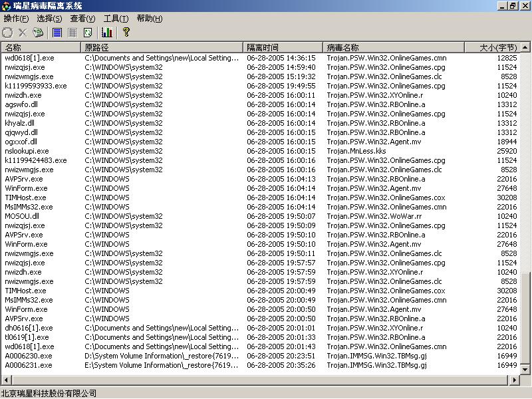Sort by the 原路径 column header
Screen dimensions: 532x399
[x=162, y=47]
